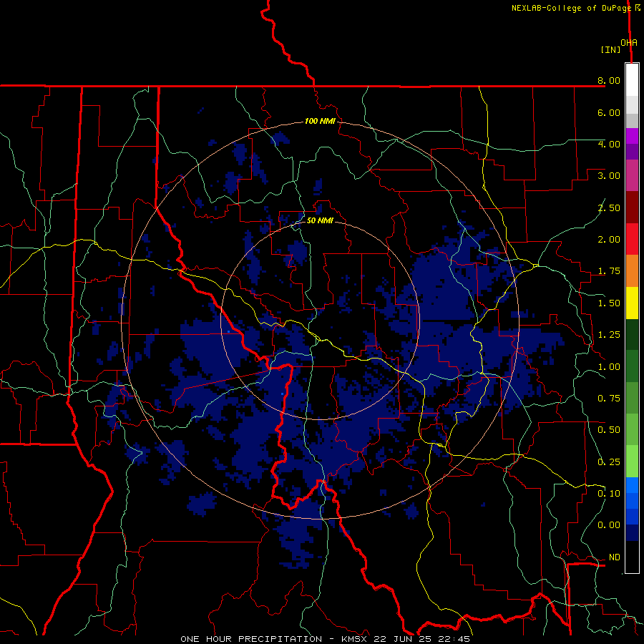This screenshot has width=644, height=644.
Task: Select the orange swatch in the color scale
Action: point(632,271)
